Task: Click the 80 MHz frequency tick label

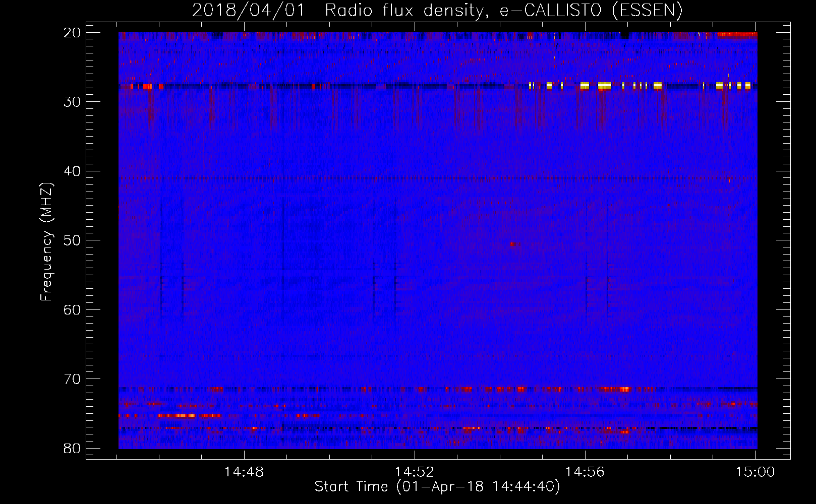Action: tap(73, 448)
